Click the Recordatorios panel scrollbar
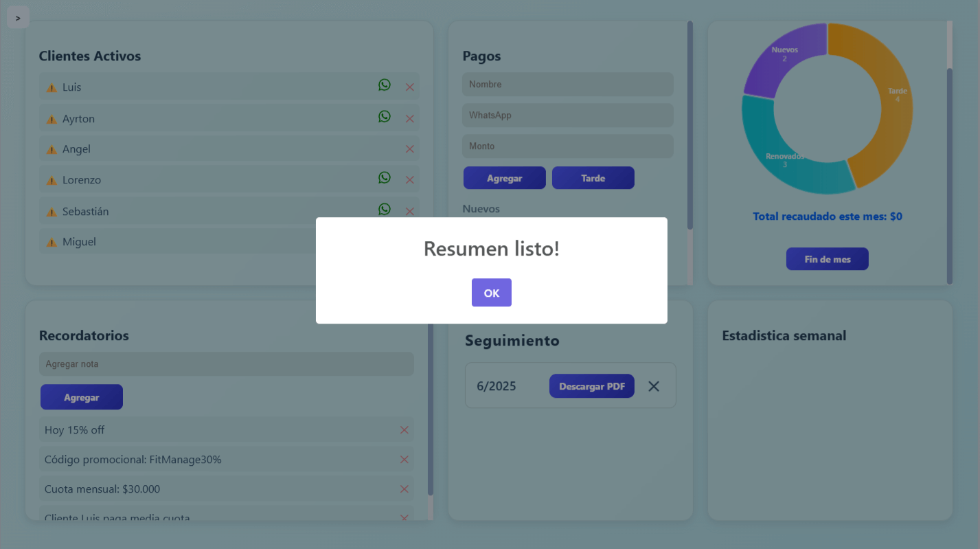 (x=431, y=409)
